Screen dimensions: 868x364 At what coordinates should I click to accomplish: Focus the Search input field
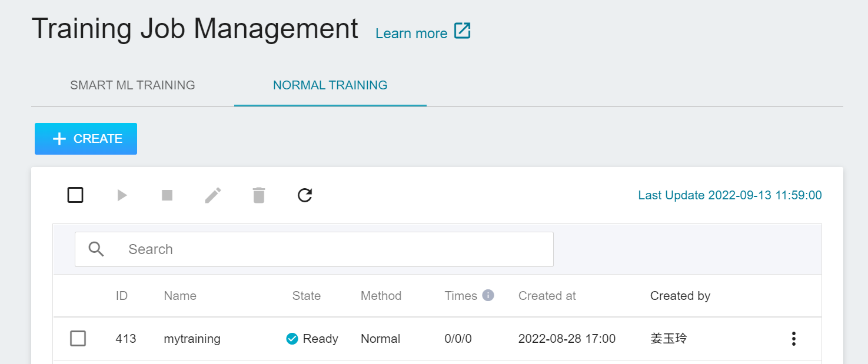point(314,249)
